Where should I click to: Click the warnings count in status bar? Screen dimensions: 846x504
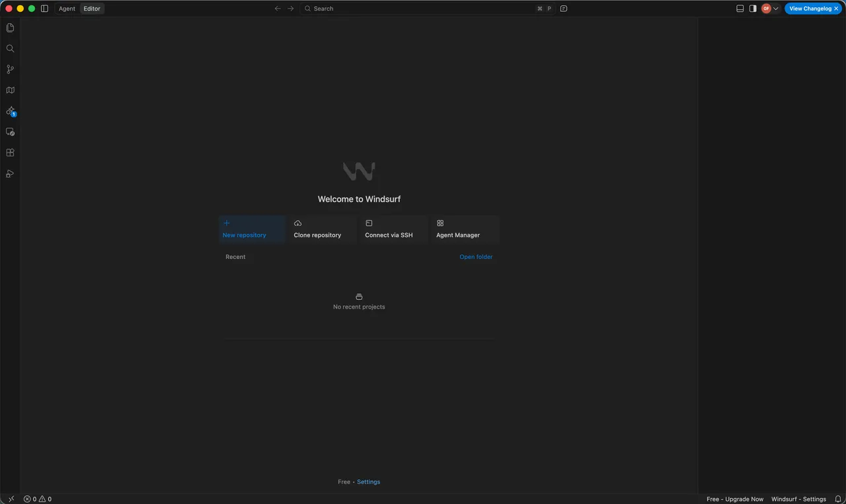(x=45, y=499)
